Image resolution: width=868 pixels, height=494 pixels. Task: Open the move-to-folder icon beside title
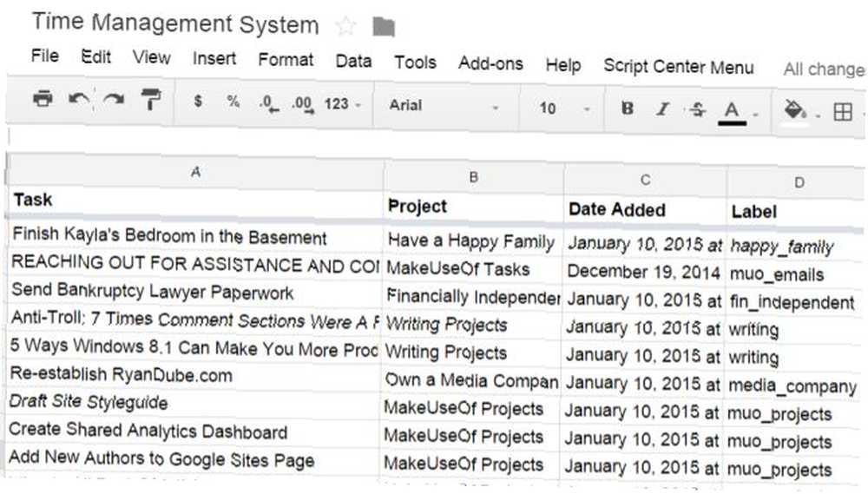pos(384,27)
